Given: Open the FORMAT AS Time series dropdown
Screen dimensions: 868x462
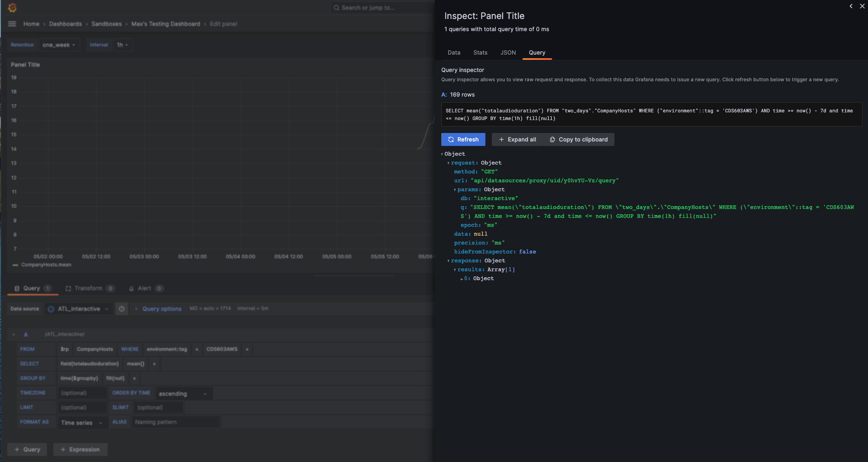Looking at the screenshot, I should [x=83, y=422].
